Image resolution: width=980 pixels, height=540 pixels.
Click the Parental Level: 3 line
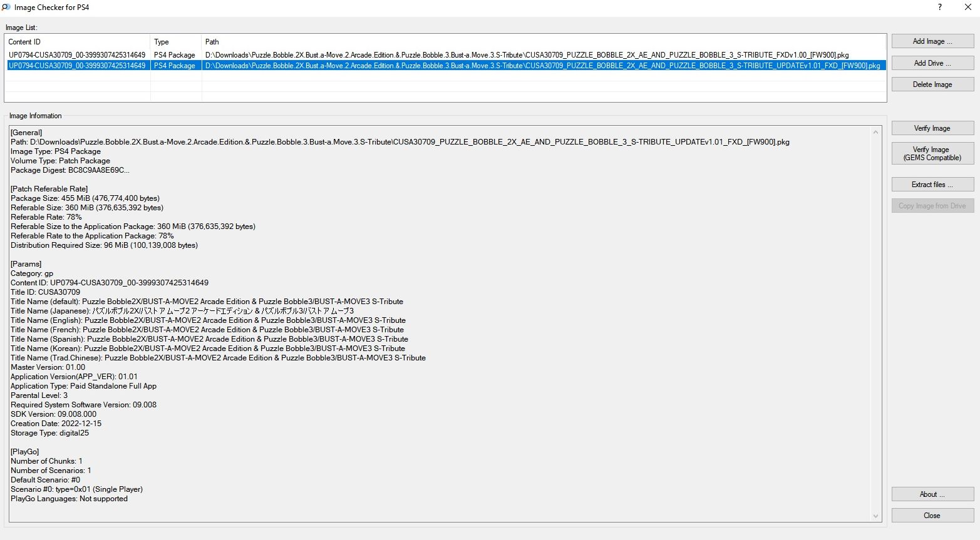[39, 395]
